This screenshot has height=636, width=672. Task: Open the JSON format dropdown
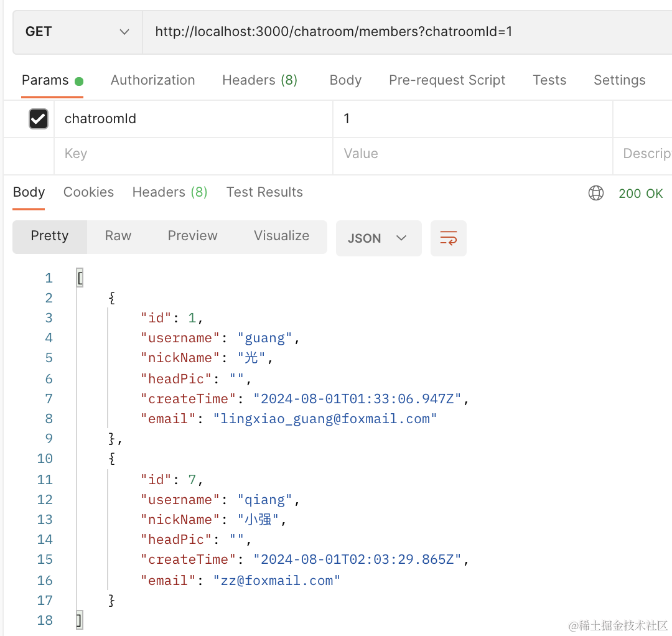378,238
